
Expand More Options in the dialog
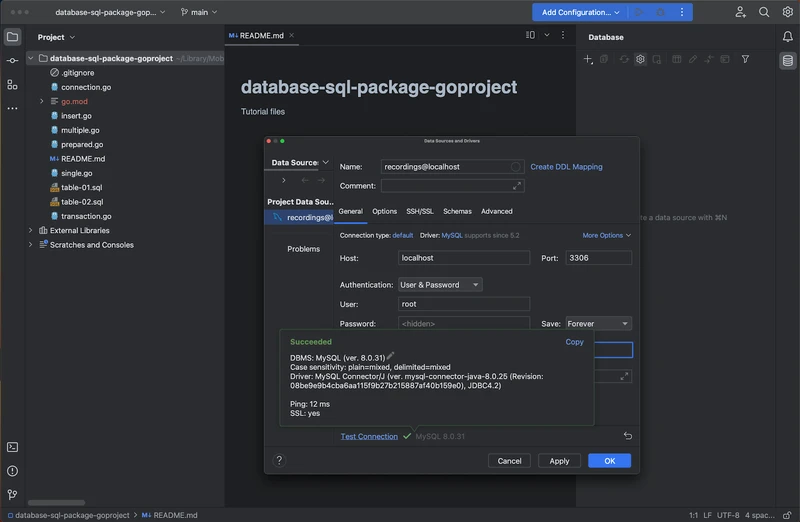(x=606, y=235)
